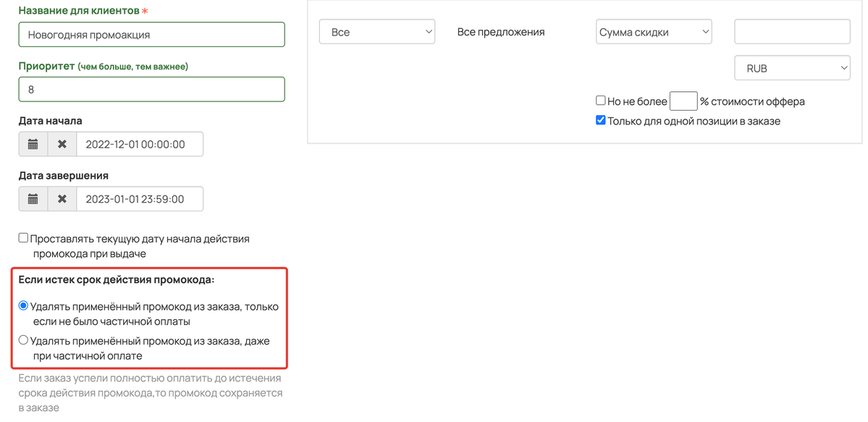Screen dimensions: 868x422
Task: Enable Проставлять текущую дату начала checkbox
Action: [23, 238]
